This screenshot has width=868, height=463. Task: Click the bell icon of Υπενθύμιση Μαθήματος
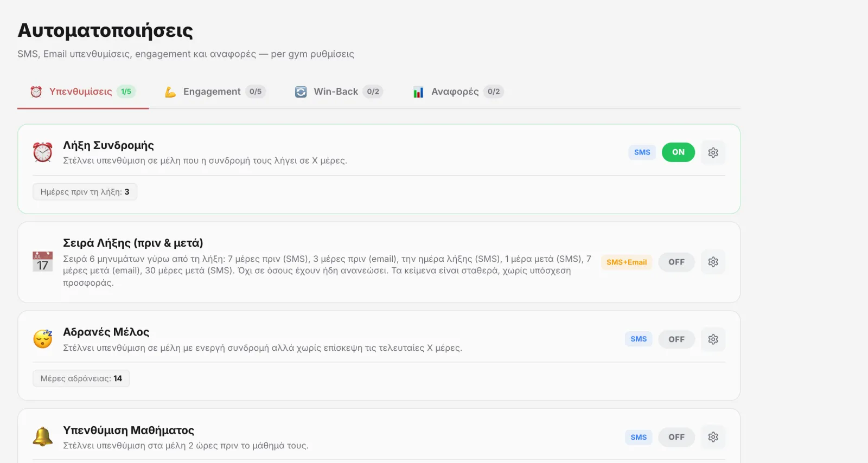tap(43, 436)
